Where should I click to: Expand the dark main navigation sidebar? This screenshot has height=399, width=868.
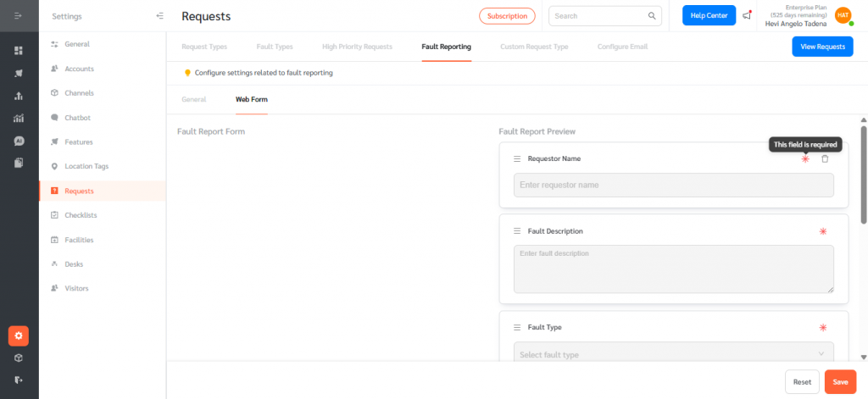click(19, 16)
